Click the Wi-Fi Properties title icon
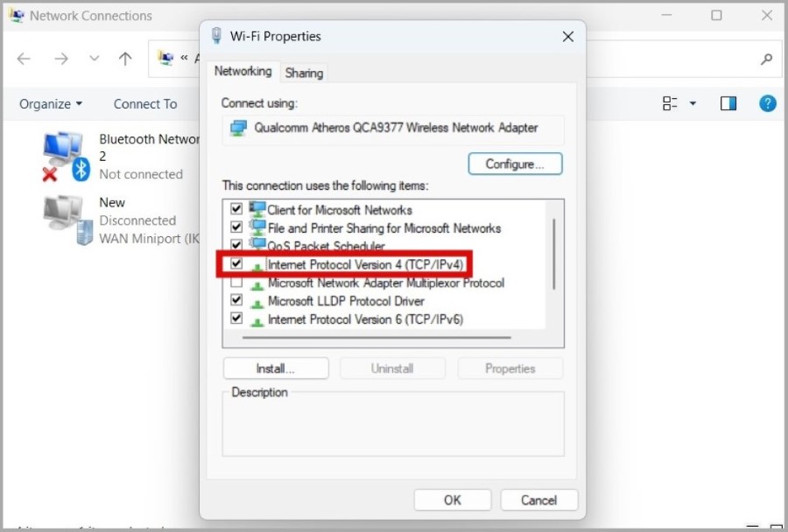This screenshot has width=788, height=532. 216,36
